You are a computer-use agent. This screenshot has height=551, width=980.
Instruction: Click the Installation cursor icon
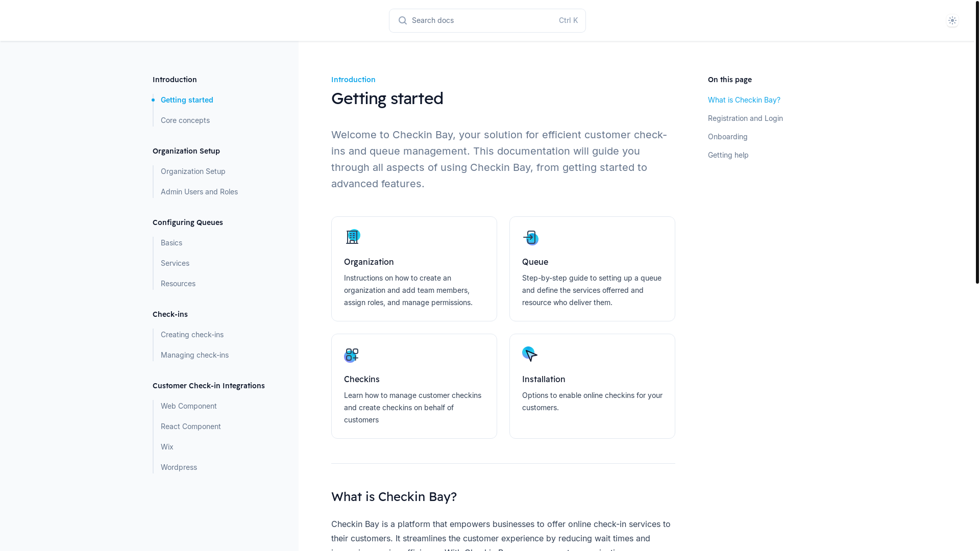pyautogui.click(x=530, y=354)
